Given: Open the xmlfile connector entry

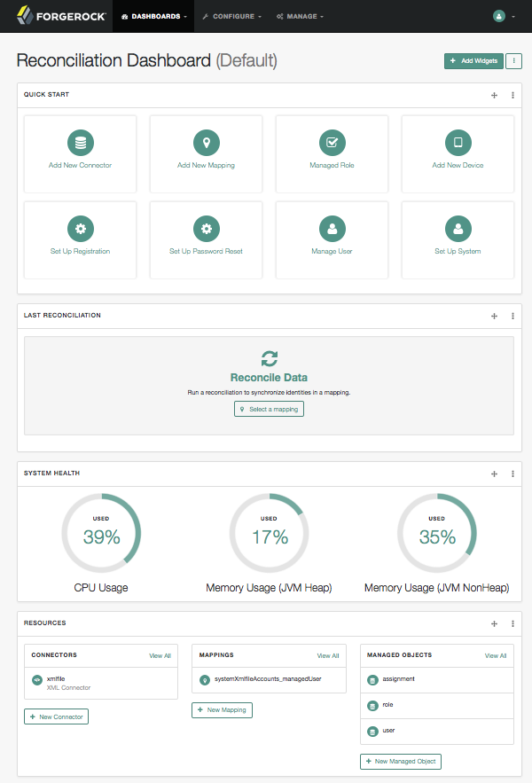Looking at the screenshot, I should click(x=101, y=683).
